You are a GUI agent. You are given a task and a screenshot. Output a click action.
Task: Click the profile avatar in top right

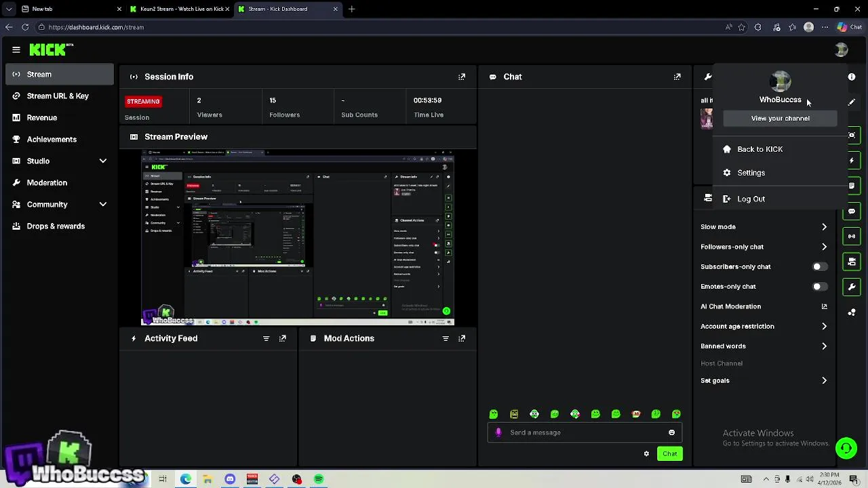841,49
